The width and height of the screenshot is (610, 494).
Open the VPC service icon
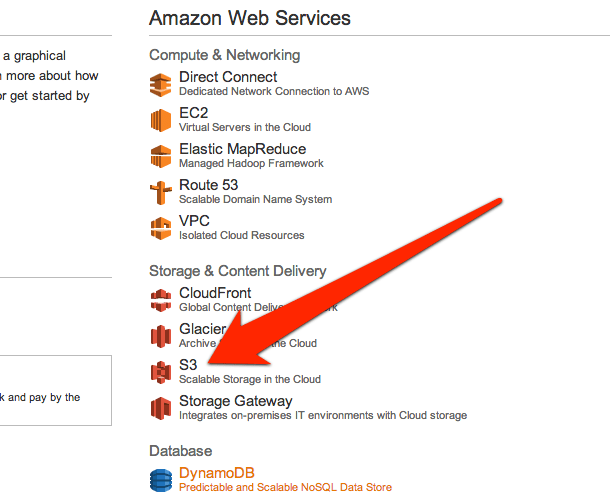point(161,228)
